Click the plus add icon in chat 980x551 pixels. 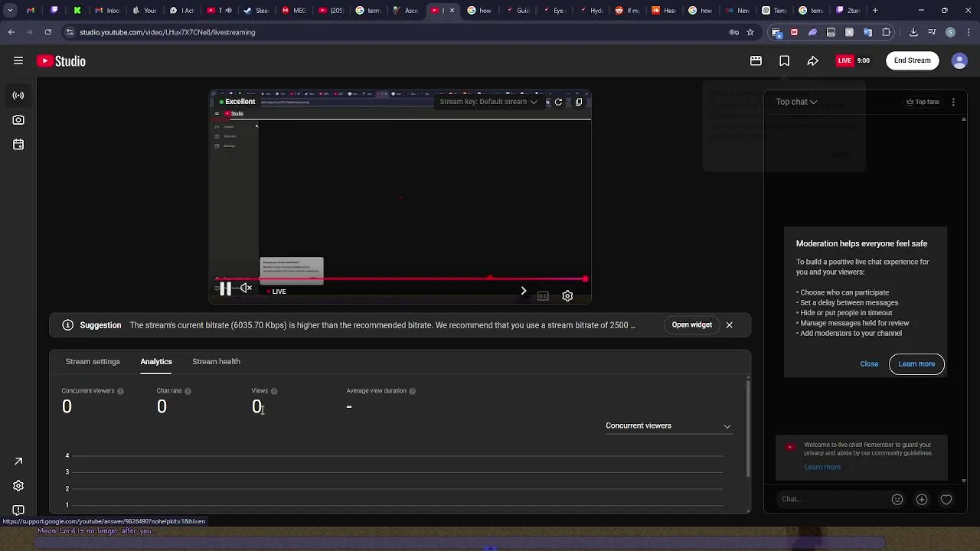click(x=922, y=499)
